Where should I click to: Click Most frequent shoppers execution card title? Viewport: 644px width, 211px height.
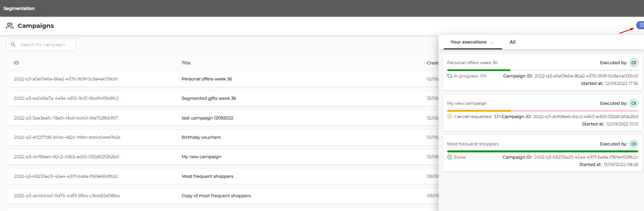[473, 144]
